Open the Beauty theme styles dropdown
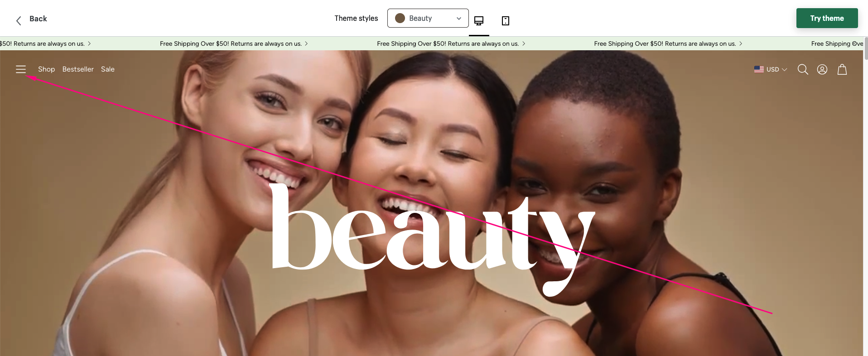This screenshot has width=868, height=356. coord(428,18)
